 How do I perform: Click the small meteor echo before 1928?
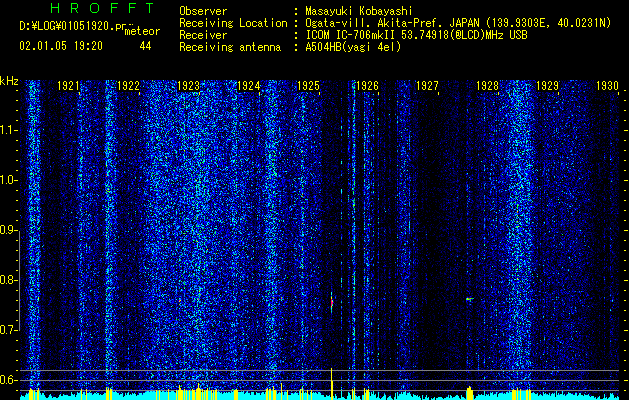click(x=469, y=299)
